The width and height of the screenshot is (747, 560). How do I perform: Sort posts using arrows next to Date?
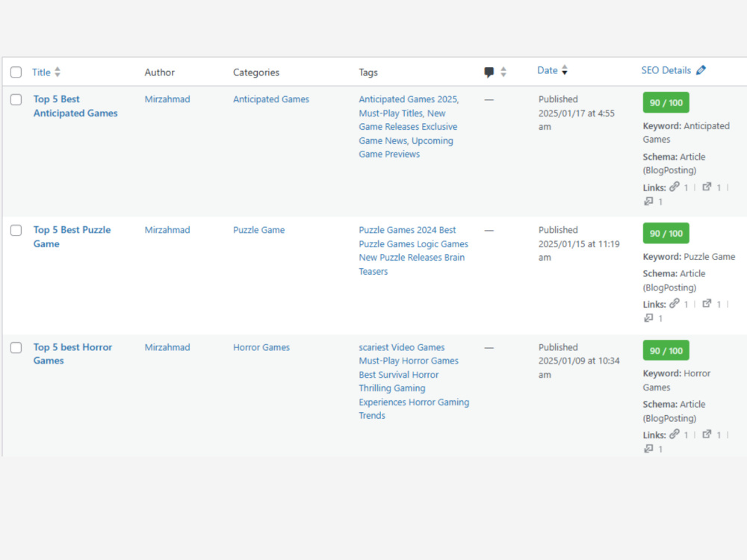565,70
